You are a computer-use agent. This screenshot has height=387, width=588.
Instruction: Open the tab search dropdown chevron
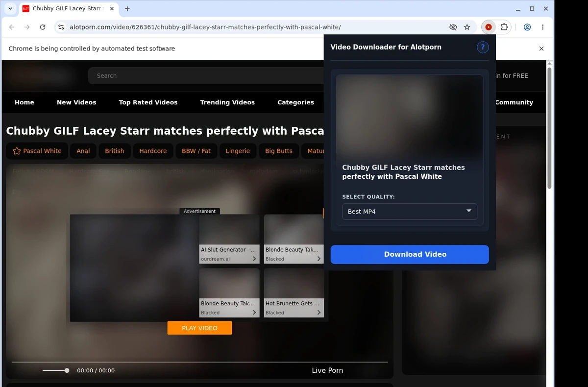coord(10,9)
